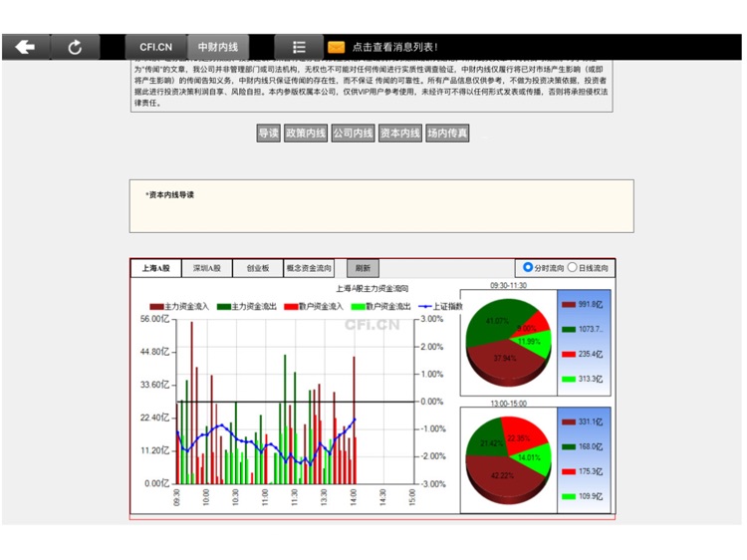Click the 37.94% pie slice label
The width and height of the screenshot is (747, 560).
505,358
